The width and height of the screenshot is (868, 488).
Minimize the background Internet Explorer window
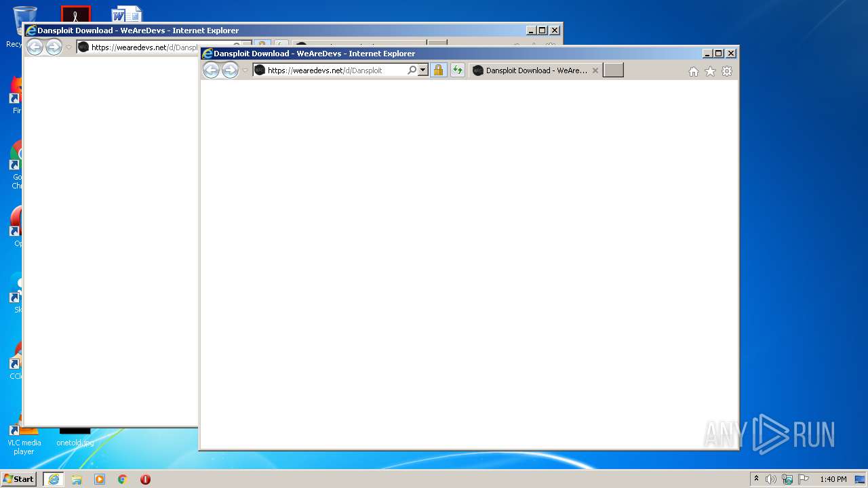click(x=531, y=30)
